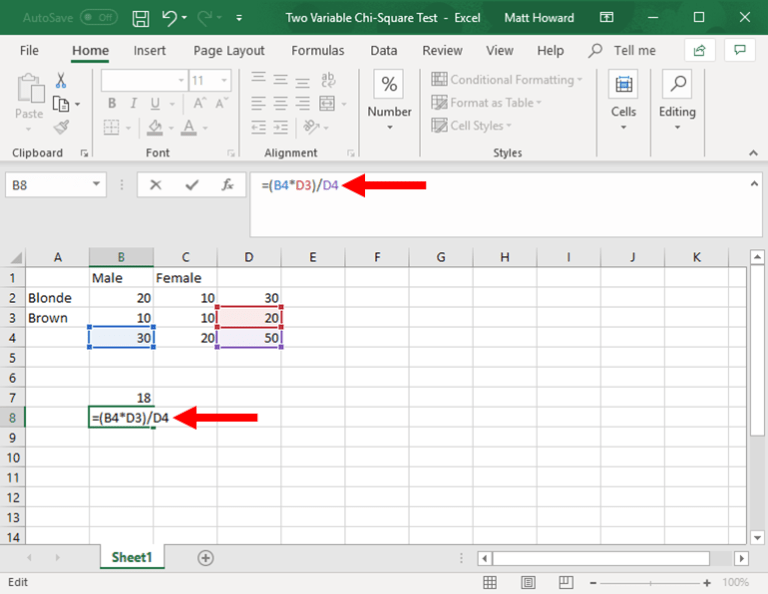Apply Underline formatting
768x594 pixels.
[x=155, y=103]
